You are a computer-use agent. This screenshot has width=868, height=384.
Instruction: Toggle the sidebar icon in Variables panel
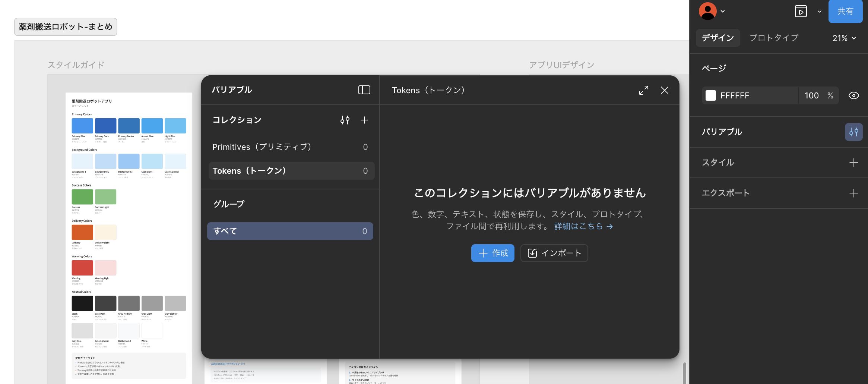pos(364,90)
